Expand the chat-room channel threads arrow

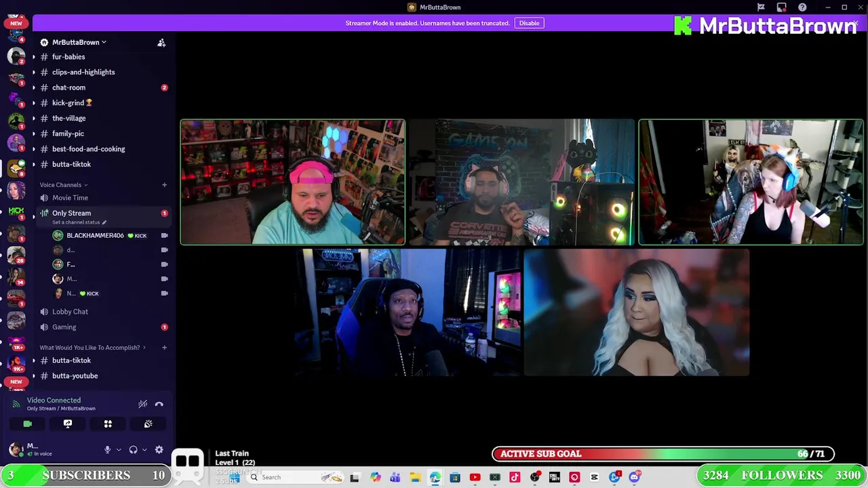tap(34, 87)
